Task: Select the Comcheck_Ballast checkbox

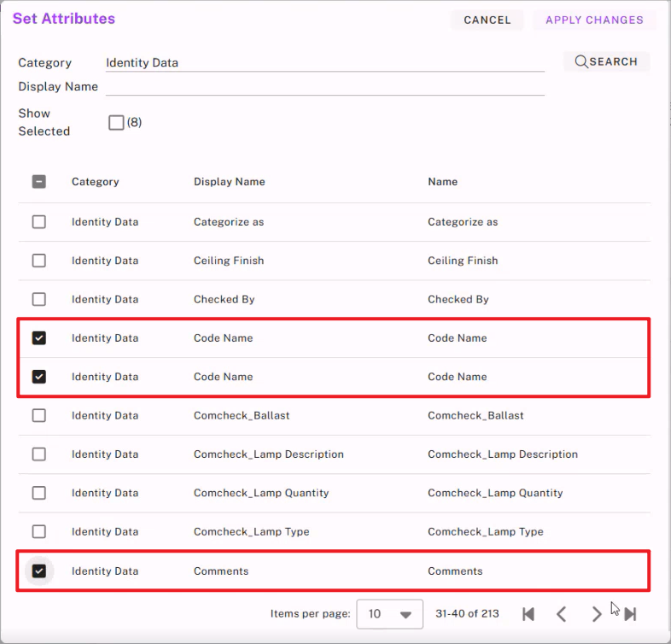Action: [x=39, y=415]
